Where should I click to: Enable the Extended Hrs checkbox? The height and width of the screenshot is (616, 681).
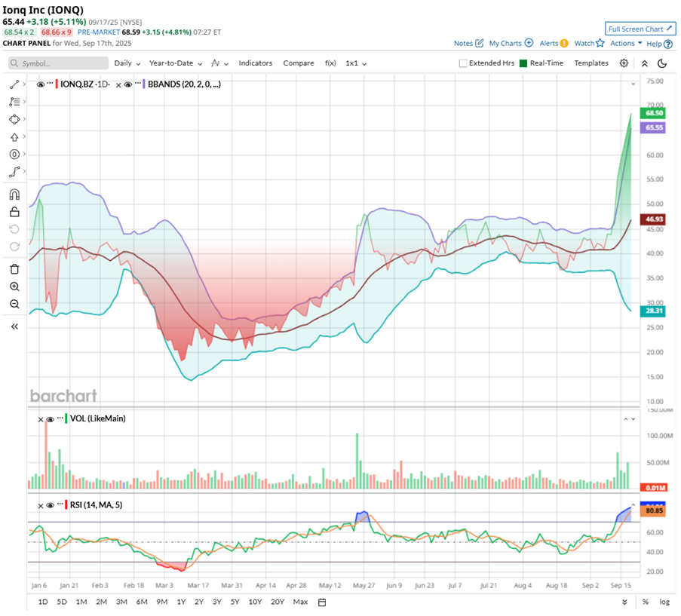pos(463,63)
